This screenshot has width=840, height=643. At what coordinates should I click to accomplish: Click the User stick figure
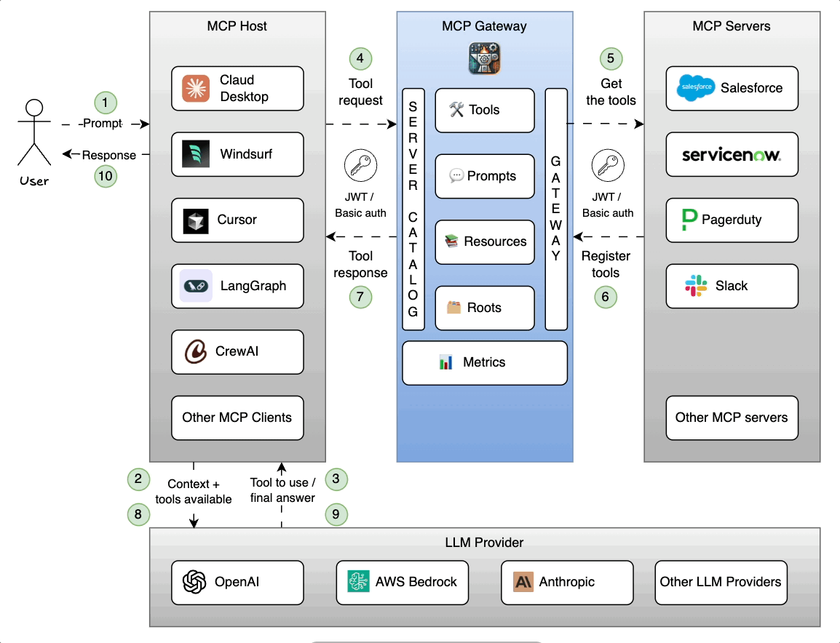(x=33, y=131)
